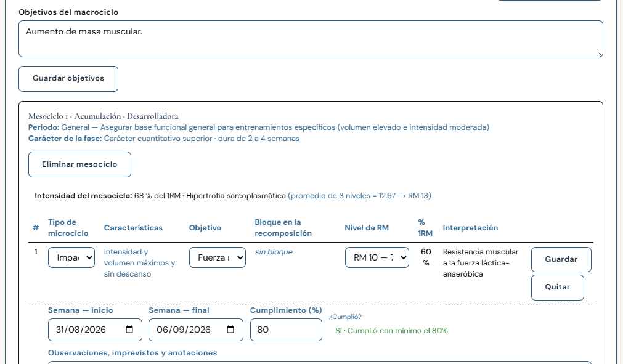Click the 'Periodo:' General description line

[259, 127]
